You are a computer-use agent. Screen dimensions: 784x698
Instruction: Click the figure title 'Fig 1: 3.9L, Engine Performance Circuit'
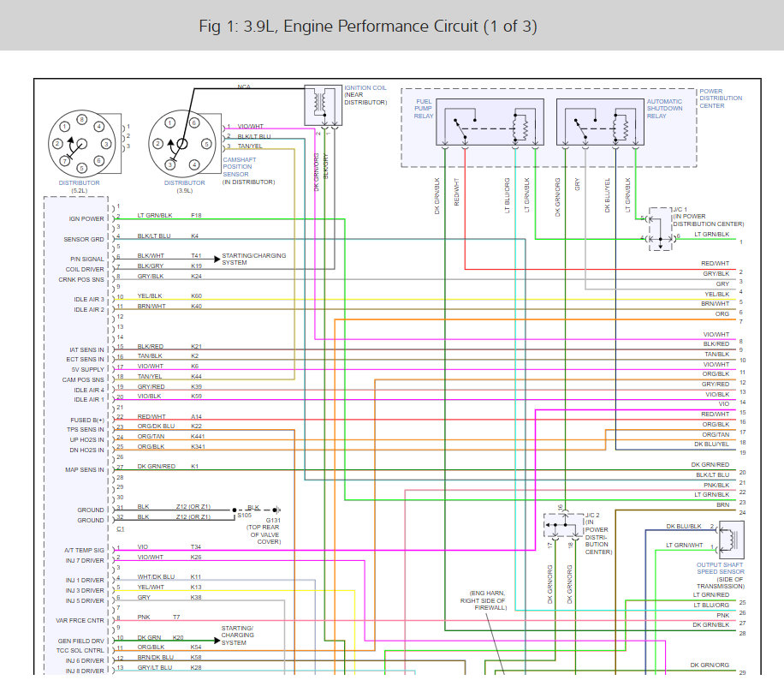[367, 26]
